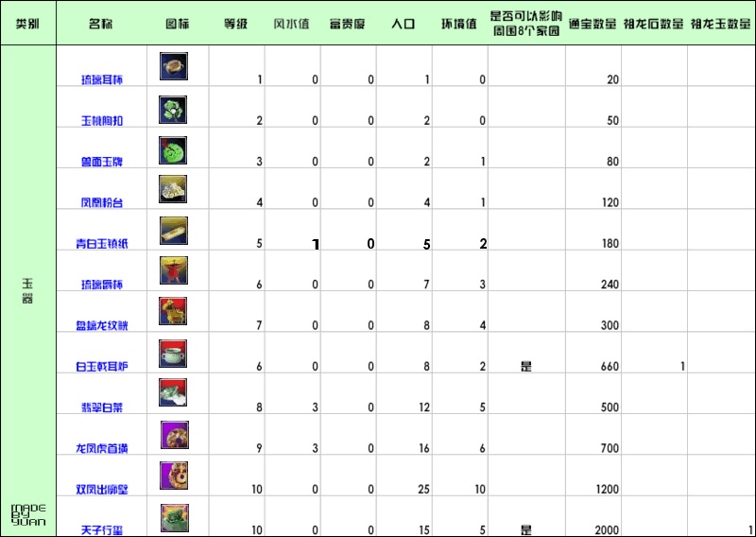The image size is (756, 537).
Task: Select bold 风水值 1 in 青白玉镇纸 row
Action: click(316, 245)
